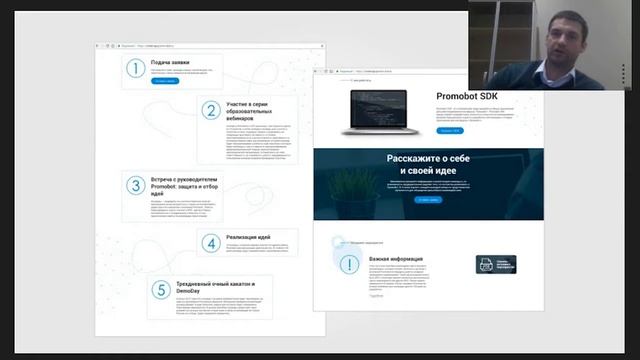Click the 'Важная информация' heading
Viewport: 640px width, 360px height.
click(x=396, y=259)
